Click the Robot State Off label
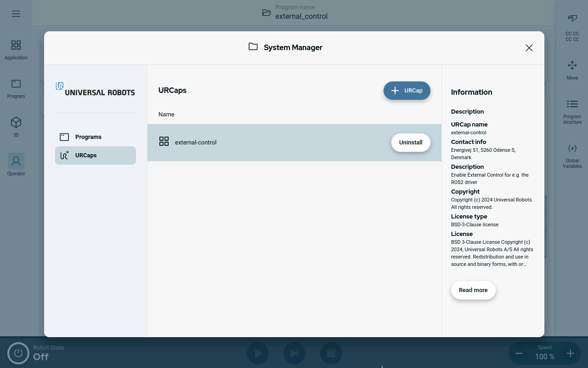 48,353
